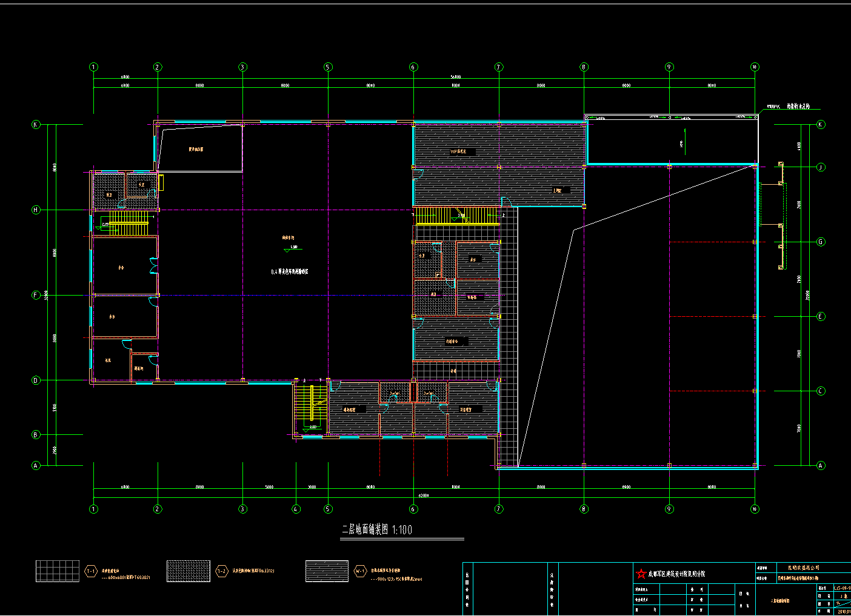Select the T-1 square grid tile legend swatch

click(x=58, y=571)
